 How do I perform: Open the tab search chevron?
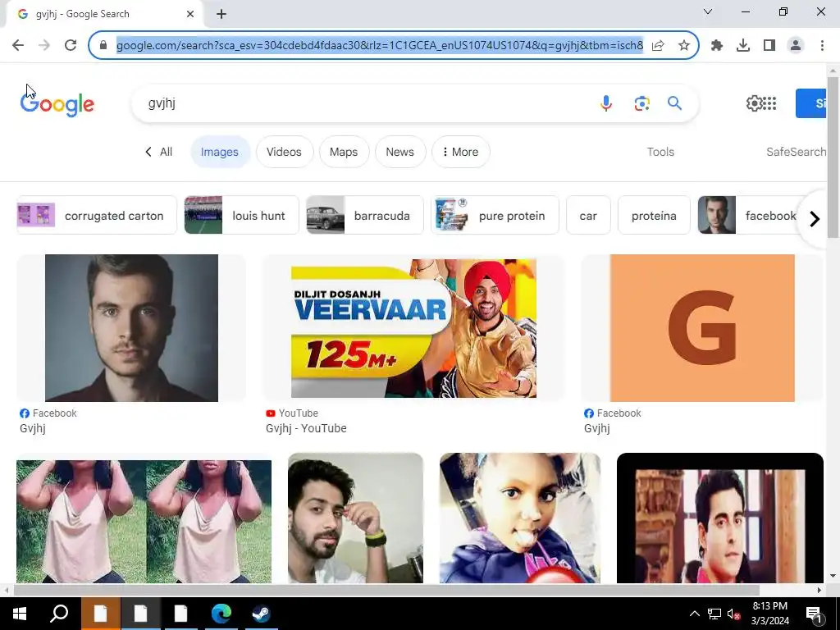coord(708,11)
